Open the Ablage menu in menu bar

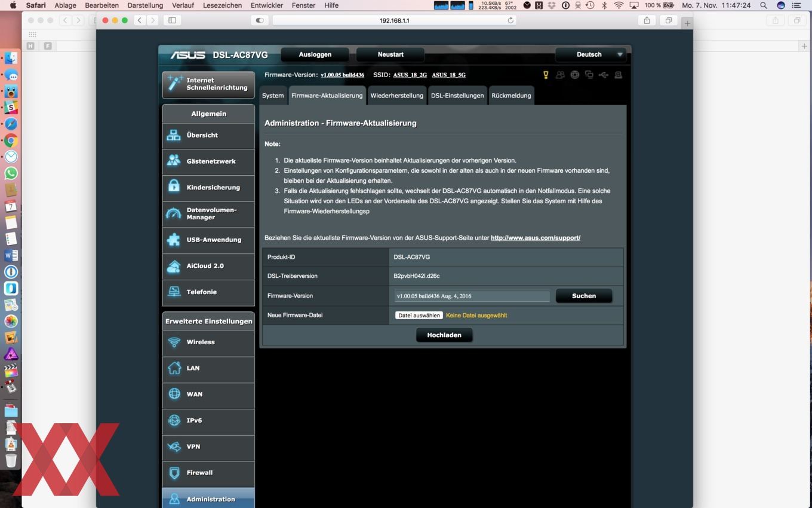[66, 5]
